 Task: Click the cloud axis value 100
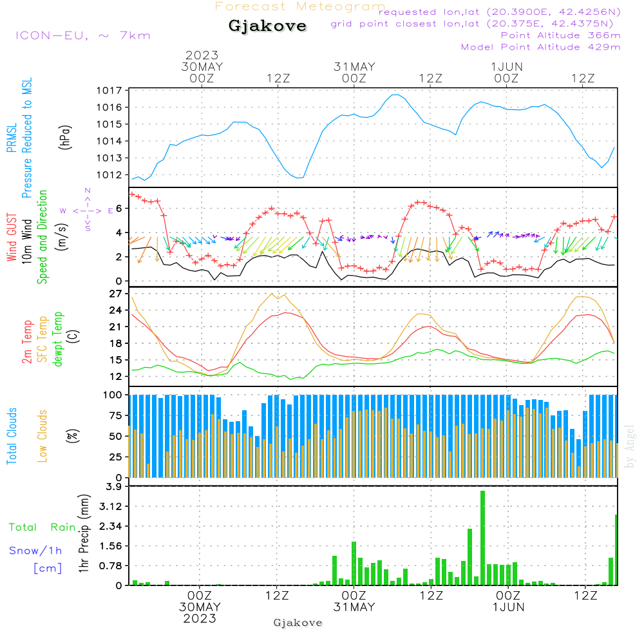click(x=112, y=395)
